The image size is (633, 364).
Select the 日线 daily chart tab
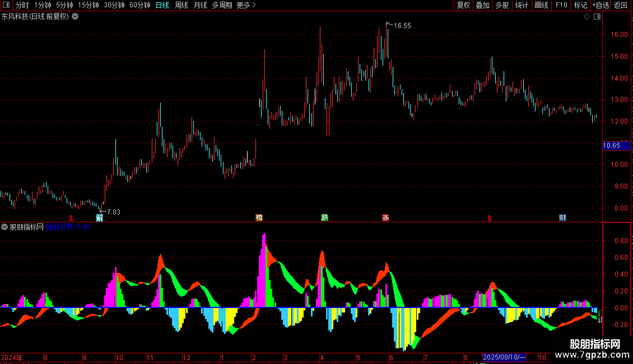[162, 5]
